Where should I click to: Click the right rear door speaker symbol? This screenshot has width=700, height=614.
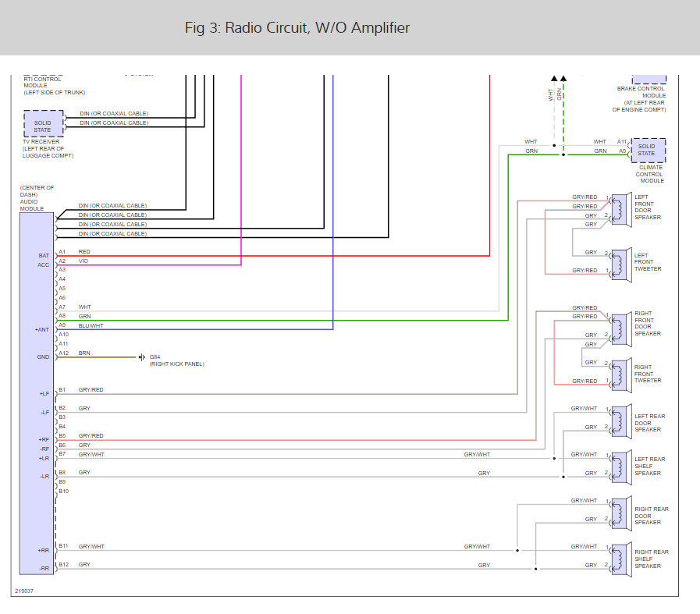[621, 513]
